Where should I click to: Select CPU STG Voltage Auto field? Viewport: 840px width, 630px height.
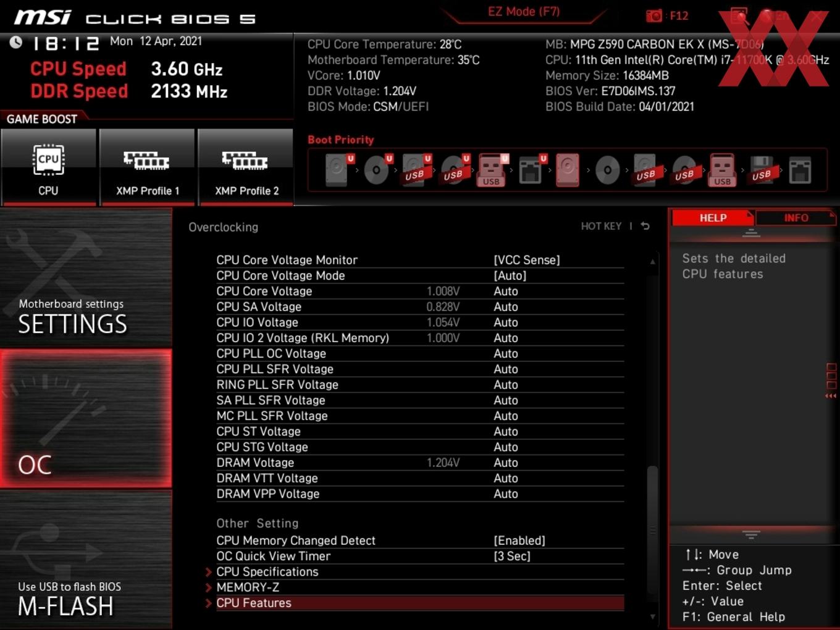pyautogui.click(x=506, y=447)
